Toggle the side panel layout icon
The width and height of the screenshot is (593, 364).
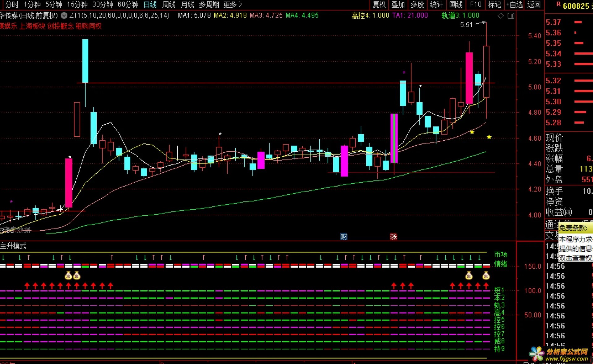pyautogui.click(x=511, y=16)
